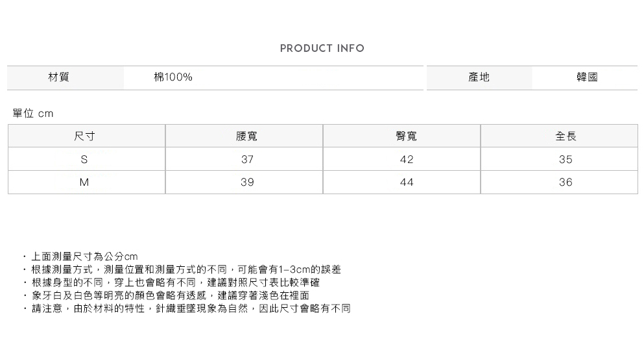Select the size M row cell
This screenshot has height=339, width=644.
click(x=85, y=182)
